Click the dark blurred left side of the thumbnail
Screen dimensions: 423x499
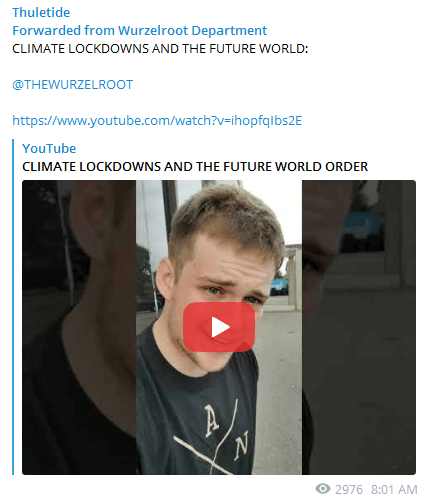[79, 327]
